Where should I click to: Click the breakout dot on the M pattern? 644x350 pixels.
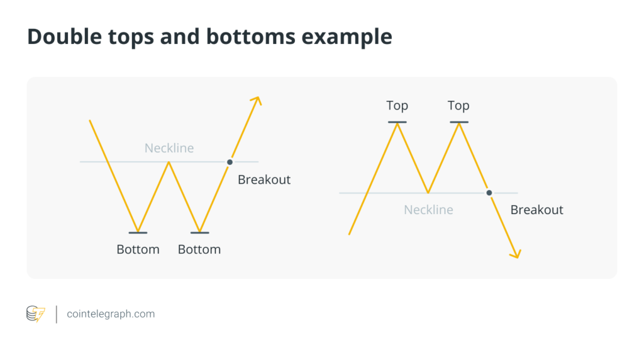pos(489,193)
